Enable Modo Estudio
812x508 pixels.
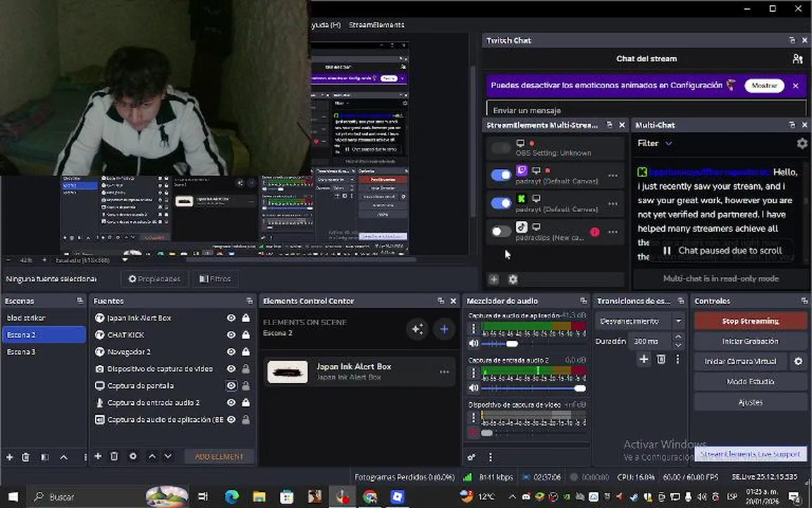(750, 382)
